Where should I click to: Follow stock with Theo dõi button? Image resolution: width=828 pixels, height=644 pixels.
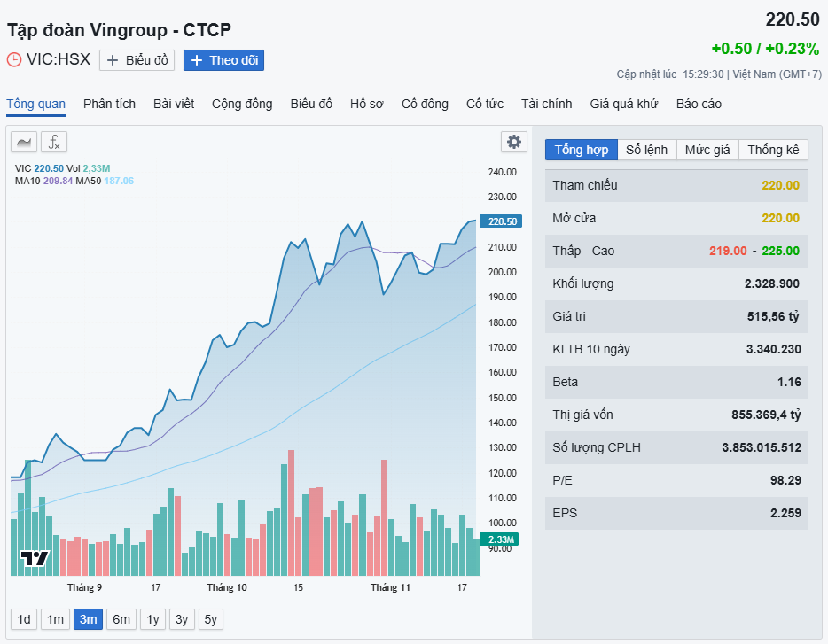[223, 60]
